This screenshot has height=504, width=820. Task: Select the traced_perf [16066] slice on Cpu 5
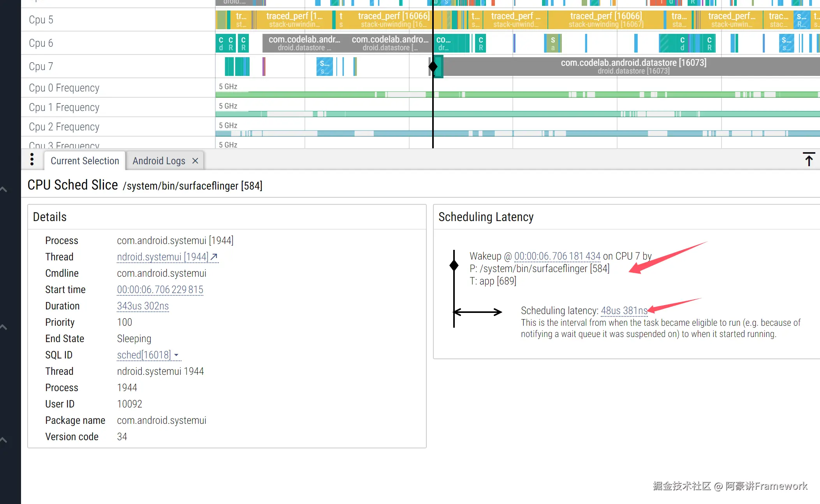click(605, 20)
